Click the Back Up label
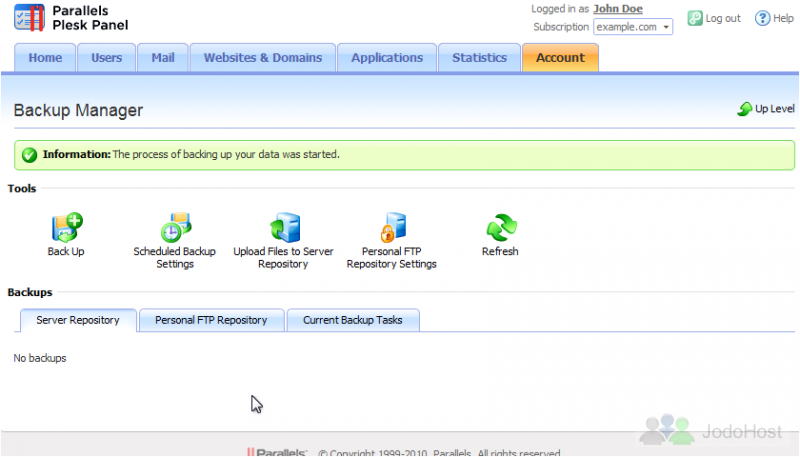 coord(66,251)
